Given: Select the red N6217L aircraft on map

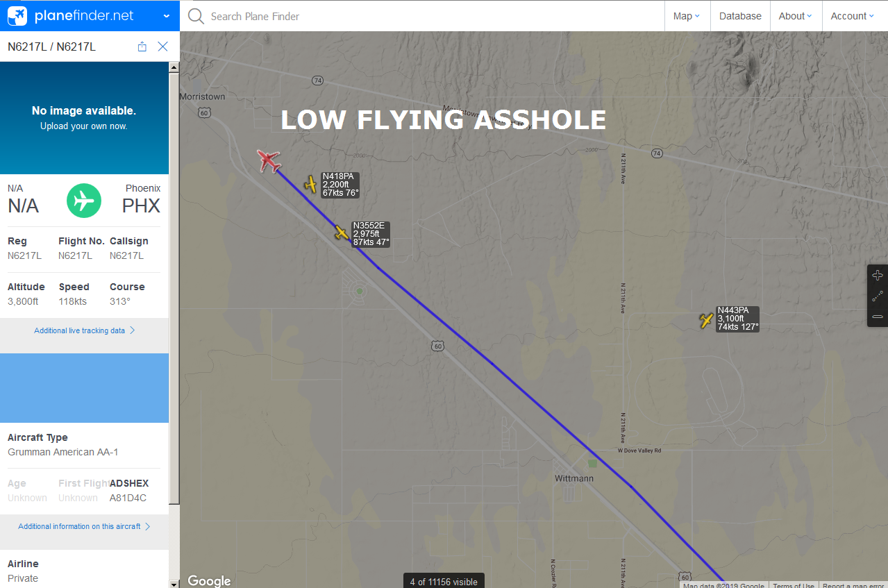Looking at the screenshot, I should (269, 161).
